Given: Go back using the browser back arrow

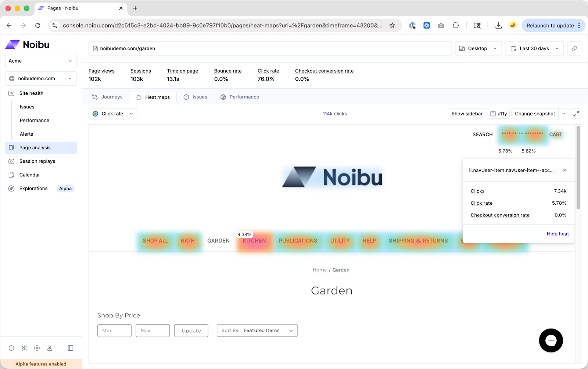Looking at the screenshot, I should [9, 25].
